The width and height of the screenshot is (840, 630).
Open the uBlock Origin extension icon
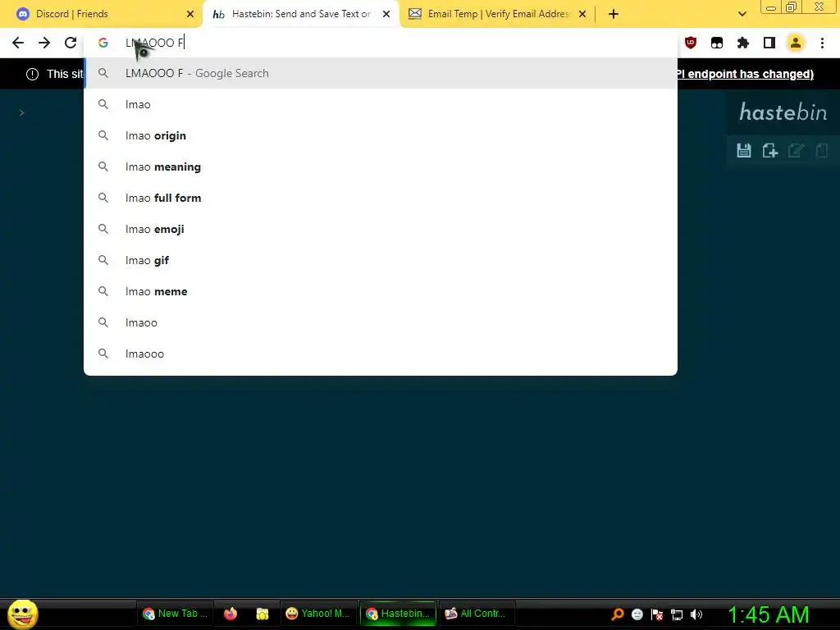pos(691,43)
